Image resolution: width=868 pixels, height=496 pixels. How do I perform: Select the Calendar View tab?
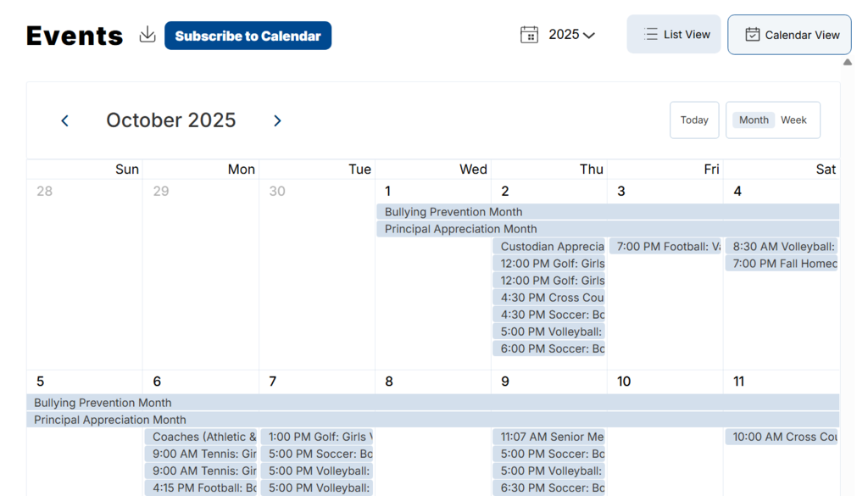789,34
